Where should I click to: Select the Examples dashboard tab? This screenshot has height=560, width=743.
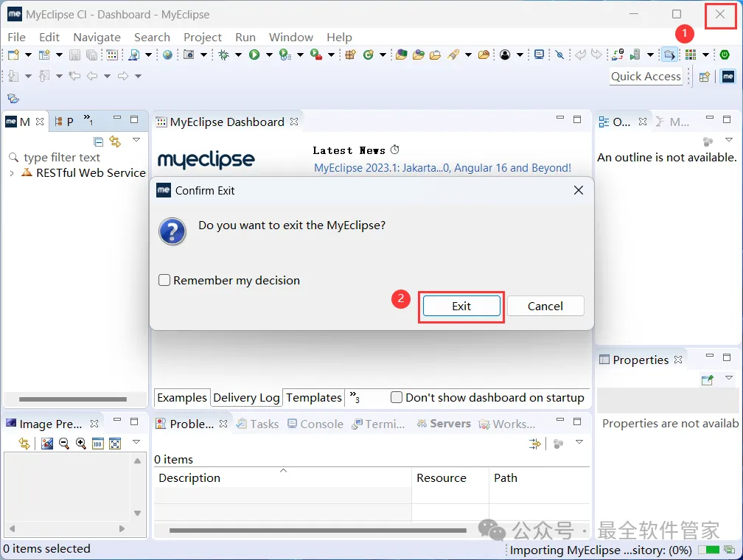(x=182, y=397)
